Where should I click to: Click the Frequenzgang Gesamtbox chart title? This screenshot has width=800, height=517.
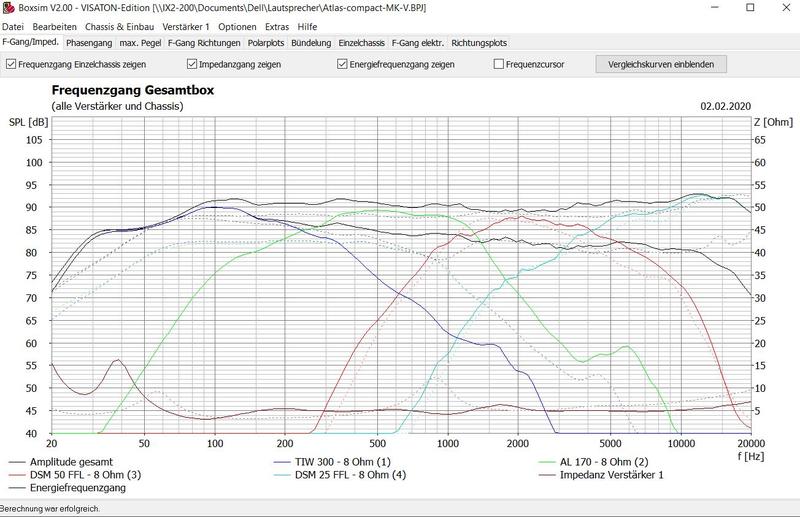coord(133,90)
